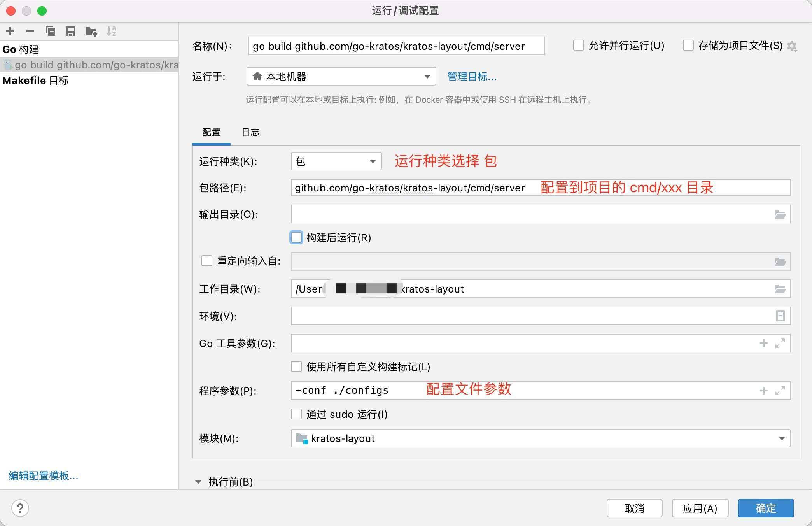
Task: Click the save configuration disk icon
Action: click(x=71, y=31)
